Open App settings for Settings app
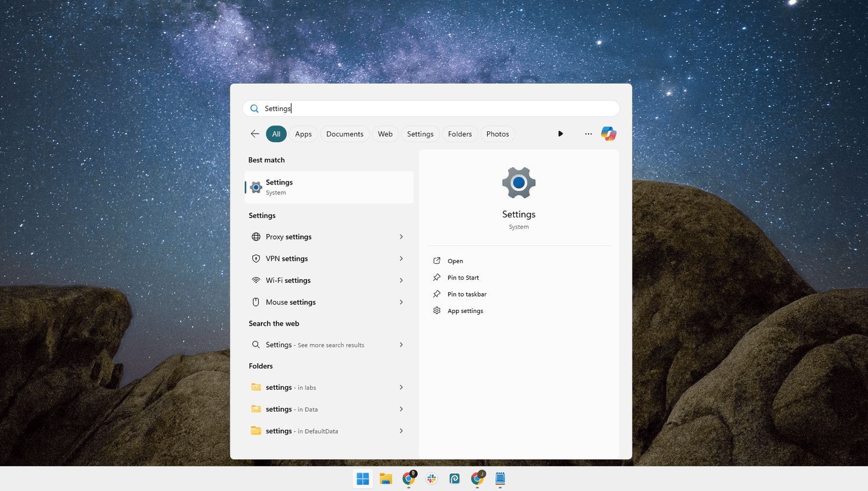The width and height of the screenshot is (868, 491). pos(465,311)
